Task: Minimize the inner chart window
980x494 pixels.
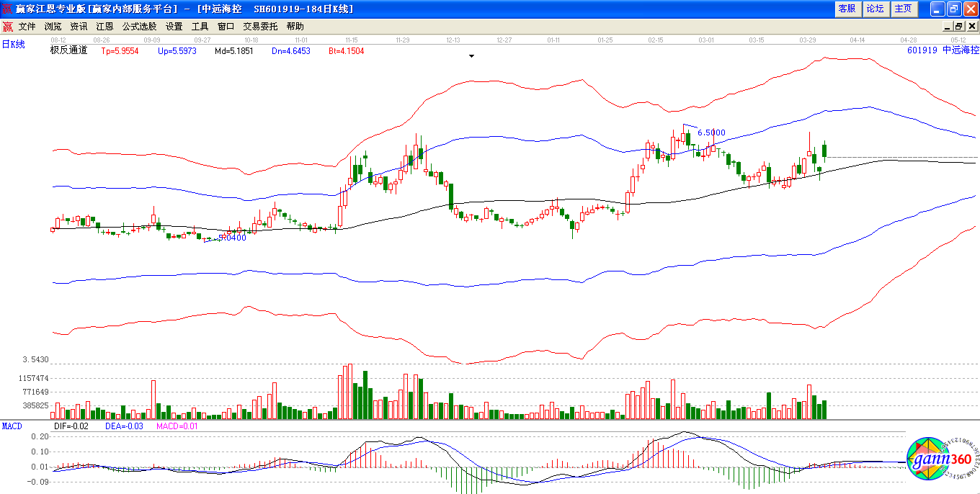Action: [x=948, y=26]
